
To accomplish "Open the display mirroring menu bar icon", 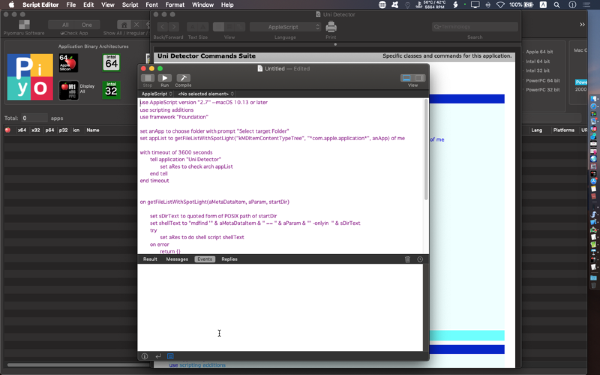I will pyautogui.click(x=475, y=5).
